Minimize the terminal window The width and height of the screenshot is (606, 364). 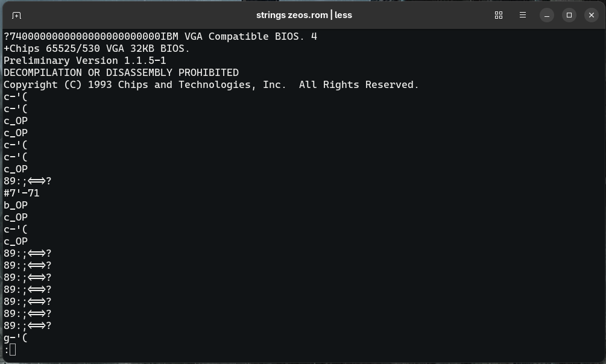(546, 15)
